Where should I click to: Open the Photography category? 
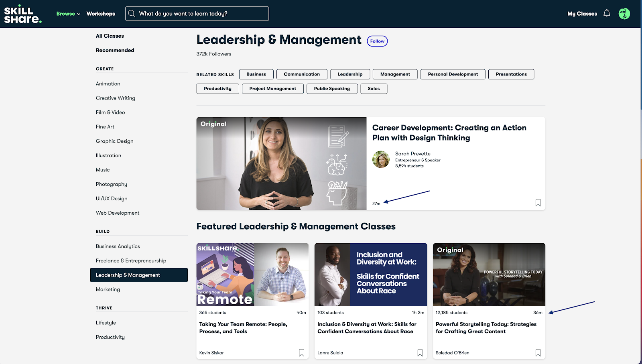[112, 184]
